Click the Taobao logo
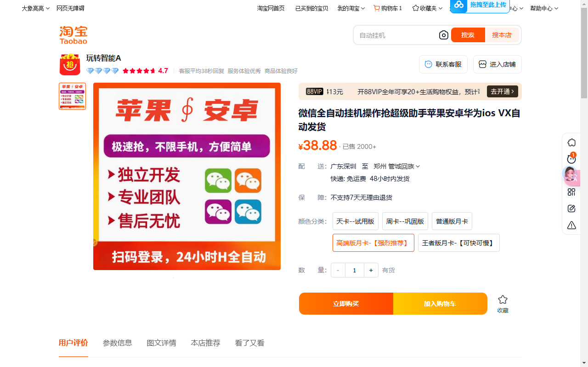Viewport: 588px width, 367px height. pos(73,35)
